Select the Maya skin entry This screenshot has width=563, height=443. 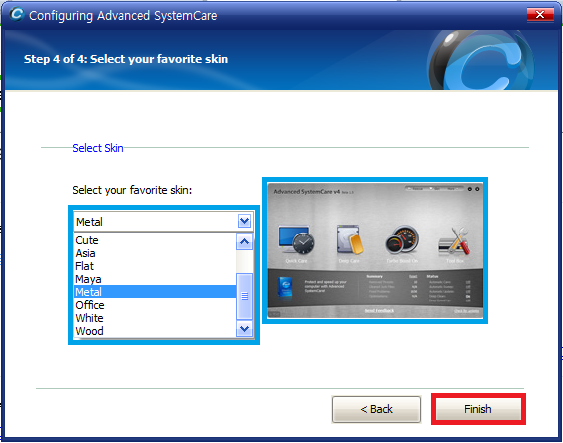pyautogui.click(x=155, y=279)
